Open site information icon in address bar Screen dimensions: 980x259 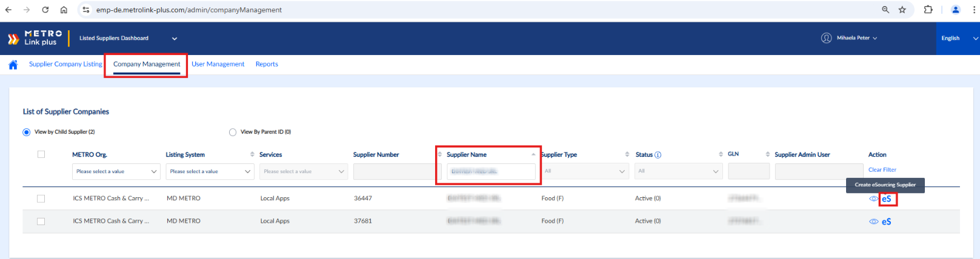pyautogui.click(x=86, y=10)
